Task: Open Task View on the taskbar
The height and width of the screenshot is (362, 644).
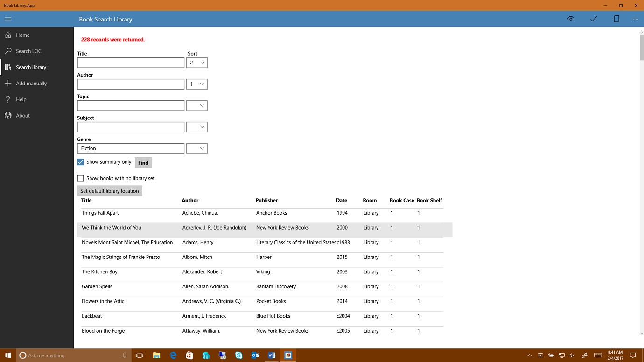Action: pos(139,355)
